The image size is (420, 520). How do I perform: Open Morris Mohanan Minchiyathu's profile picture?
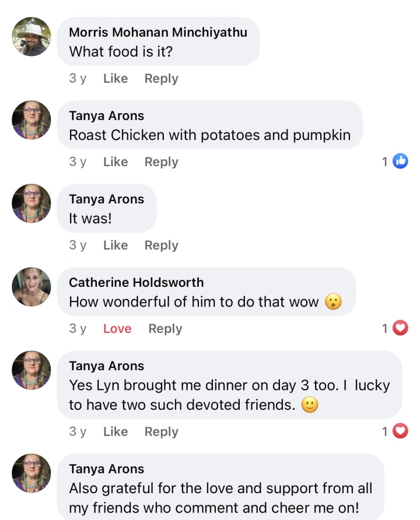click(32, 37)
